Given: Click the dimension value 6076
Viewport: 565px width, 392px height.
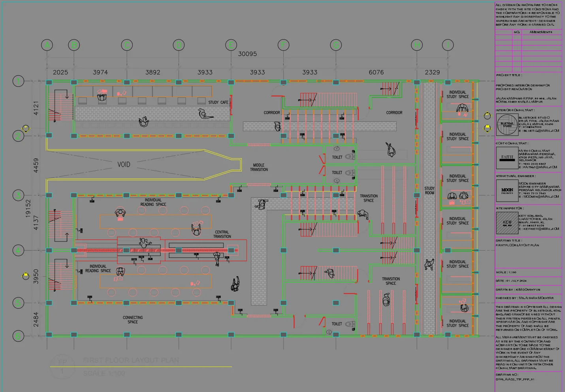Looking at the screenshot, I should [376, 72].
